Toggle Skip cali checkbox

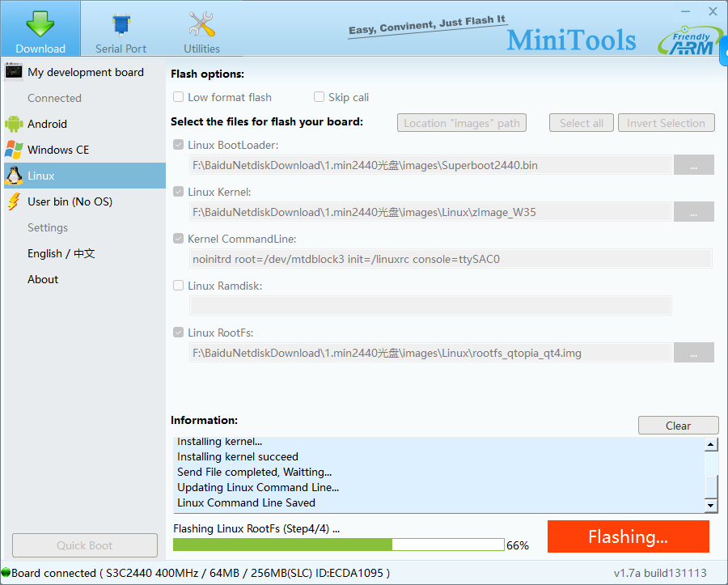click(319, 96)
